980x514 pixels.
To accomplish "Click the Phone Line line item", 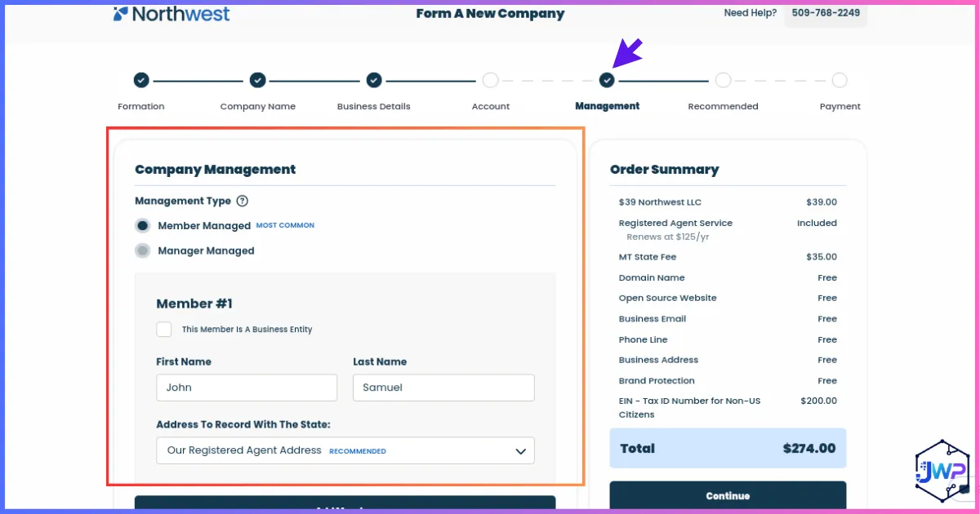I will pyautogui.click(x=728, y=339).
